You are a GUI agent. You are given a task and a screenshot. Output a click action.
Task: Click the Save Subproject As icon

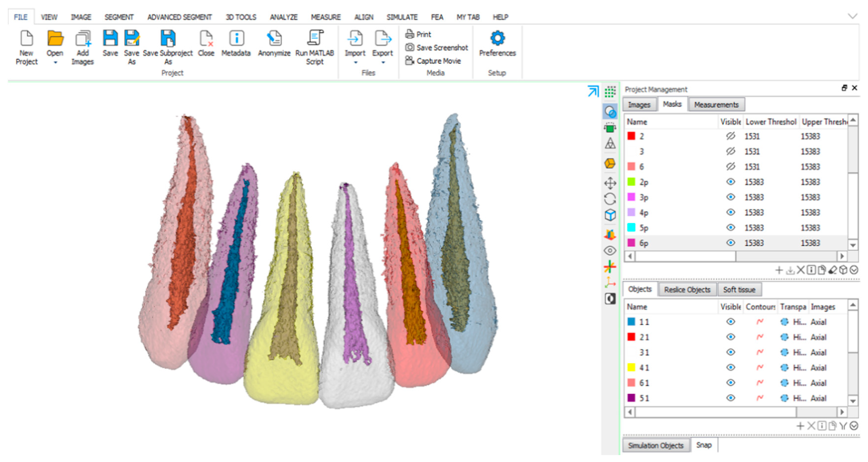click(168, 38)
